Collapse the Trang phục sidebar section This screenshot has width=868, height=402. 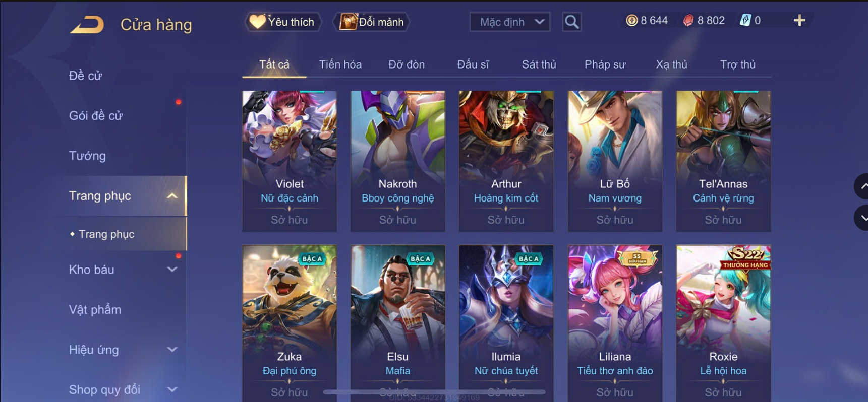click(x=172, y=196)
